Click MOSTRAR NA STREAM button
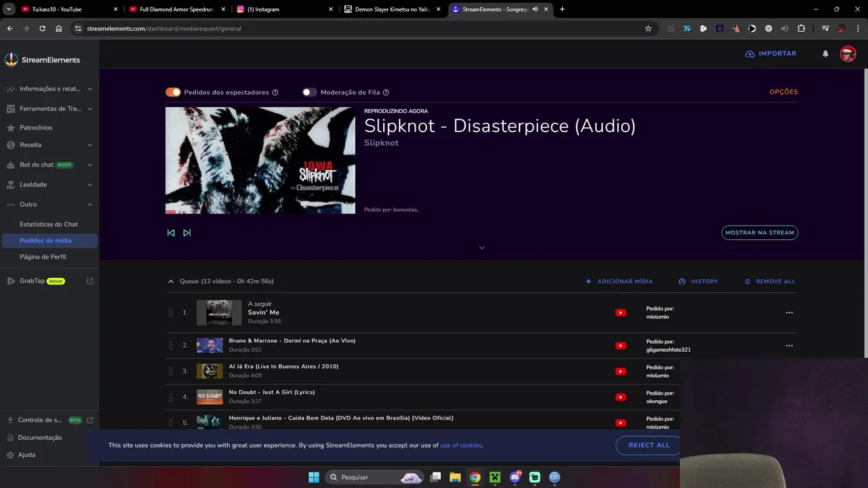 (759, 232)
